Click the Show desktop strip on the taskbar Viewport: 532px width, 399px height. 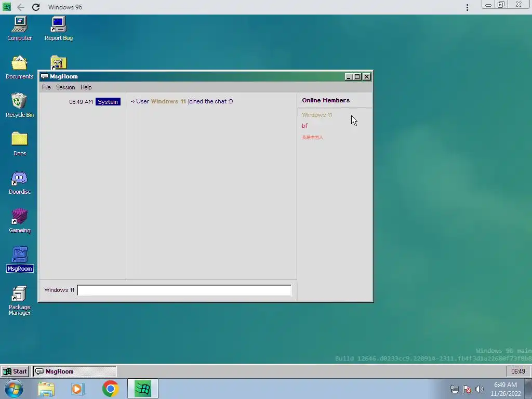[528, 389]
